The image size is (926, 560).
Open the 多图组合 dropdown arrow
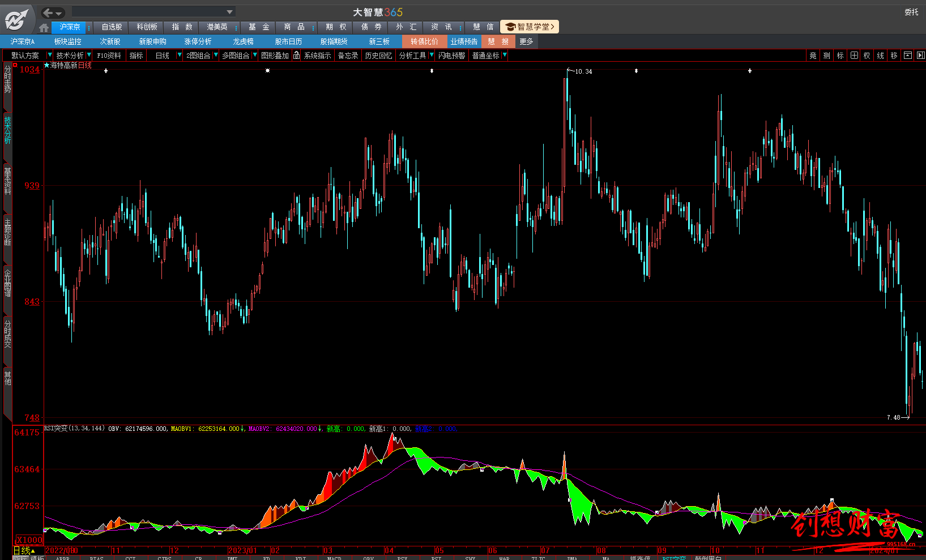tap(255, 55)
